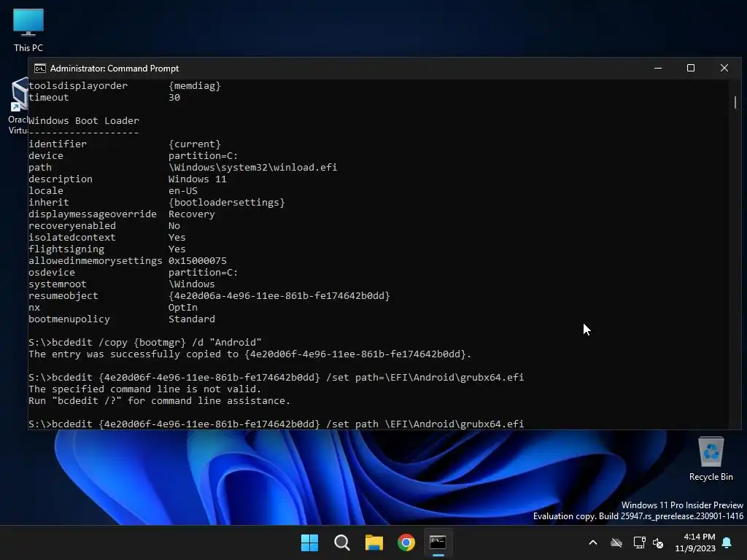Open the network status tray icon
Viewport: 747px width, 560px height.
(x=639, y=542)
